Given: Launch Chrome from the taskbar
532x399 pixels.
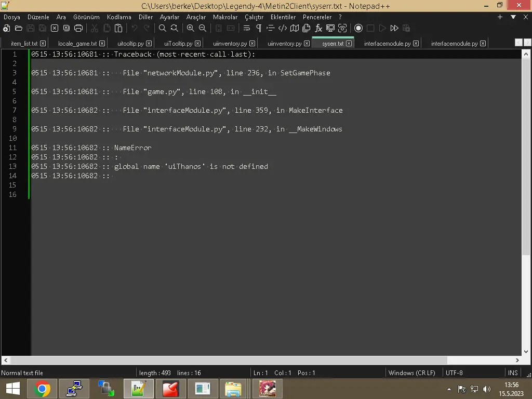Looking at the screenshot, I should [42, 389].
